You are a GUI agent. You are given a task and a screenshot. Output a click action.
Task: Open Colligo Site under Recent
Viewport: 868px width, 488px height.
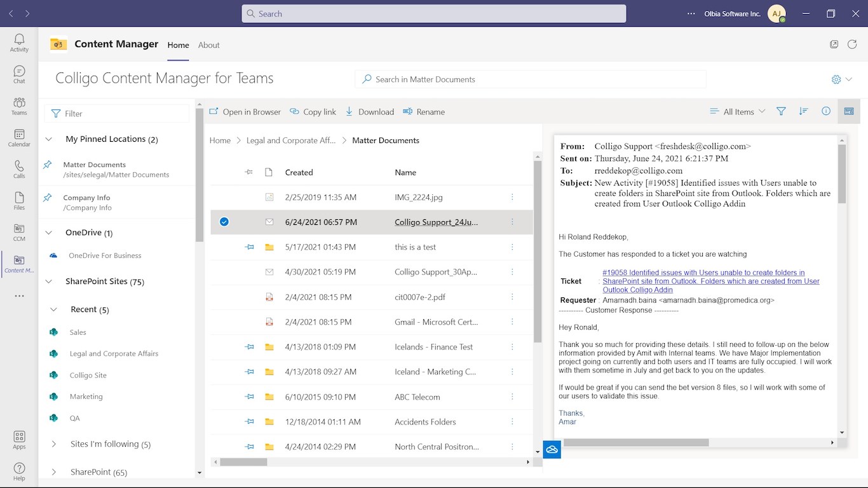pyautogui.click(x=88, y=376)
